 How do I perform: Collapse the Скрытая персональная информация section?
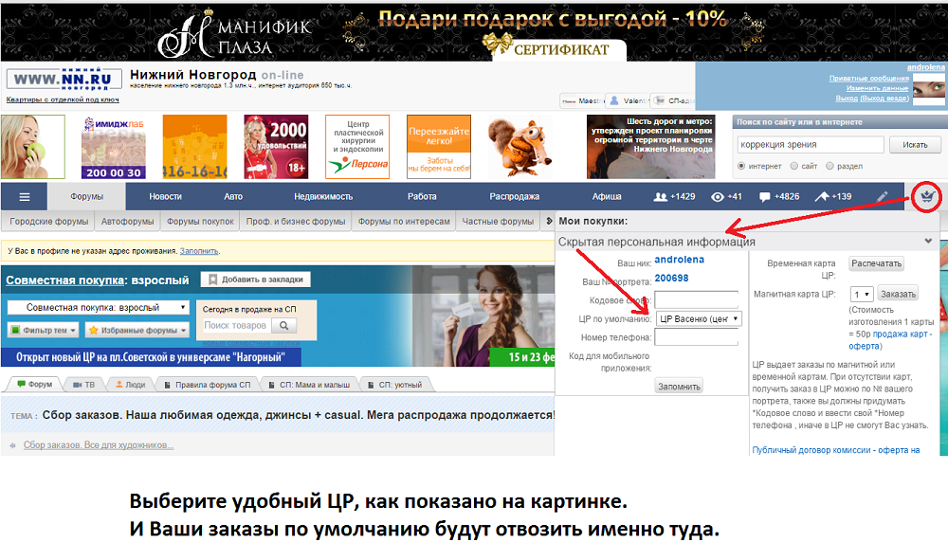point(928,241)
